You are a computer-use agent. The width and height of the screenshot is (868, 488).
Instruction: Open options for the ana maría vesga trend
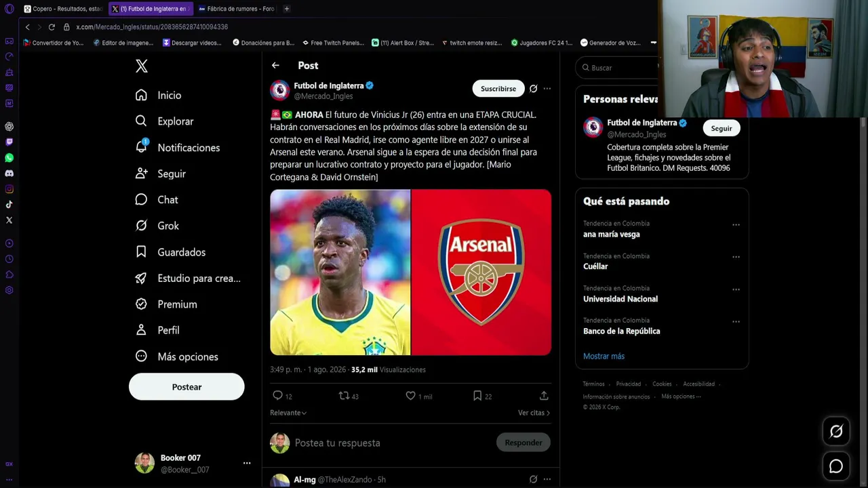pyautogui.click(x=736, y=224)
